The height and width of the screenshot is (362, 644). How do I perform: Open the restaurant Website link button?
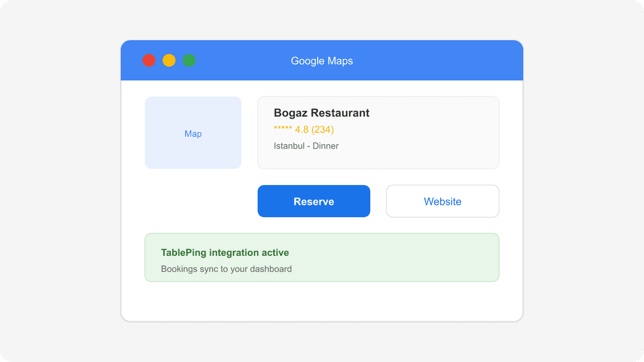point(443,201)
